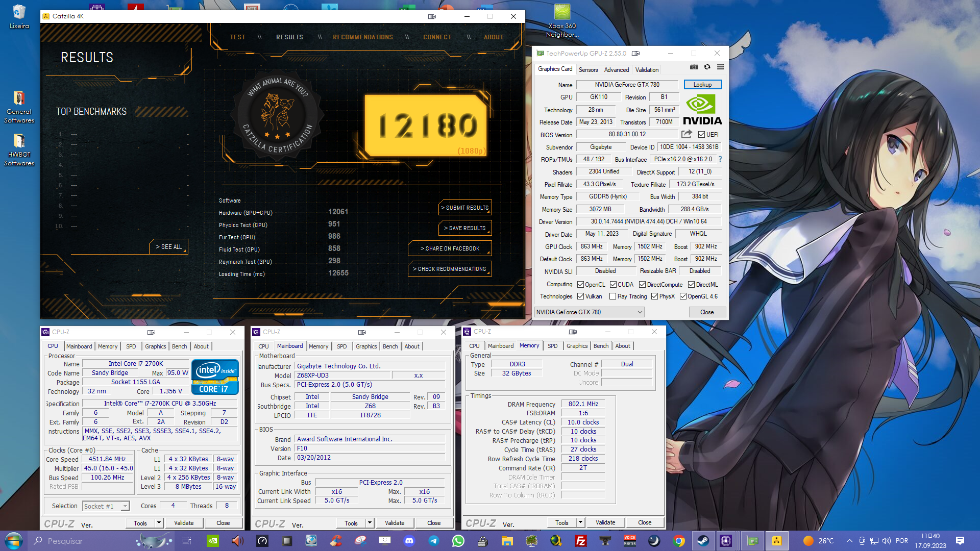Show hidden system tray icons chevron
Screen dimensions: 980x551
pos(849,541)
